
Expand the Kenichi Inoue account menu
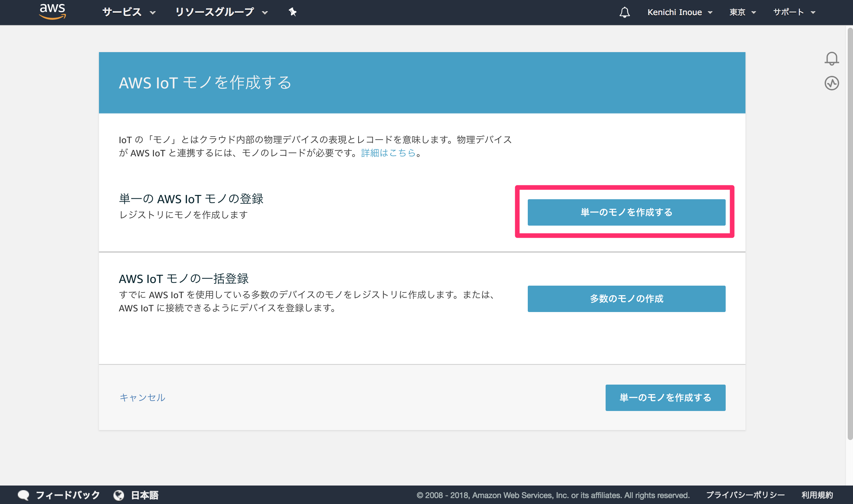tap(680, 13)
